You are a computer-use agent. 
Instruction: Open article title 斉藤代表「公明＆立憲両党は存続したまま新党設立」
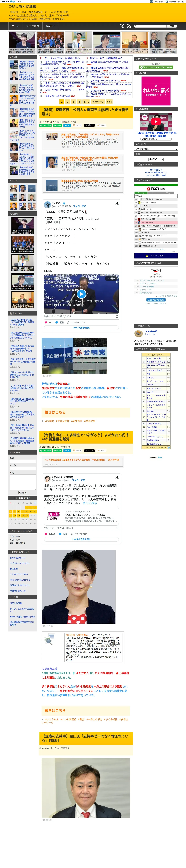point(85,112)
